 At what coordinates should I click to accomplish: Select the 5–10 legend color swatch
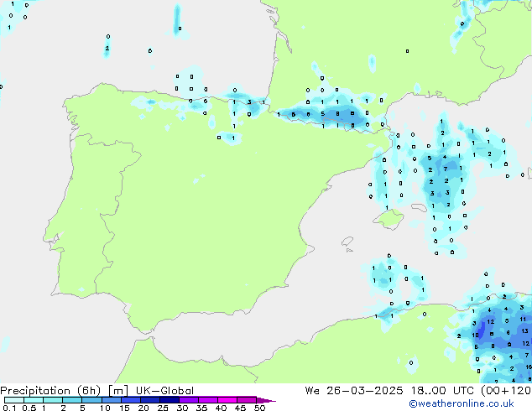point(91,400)
